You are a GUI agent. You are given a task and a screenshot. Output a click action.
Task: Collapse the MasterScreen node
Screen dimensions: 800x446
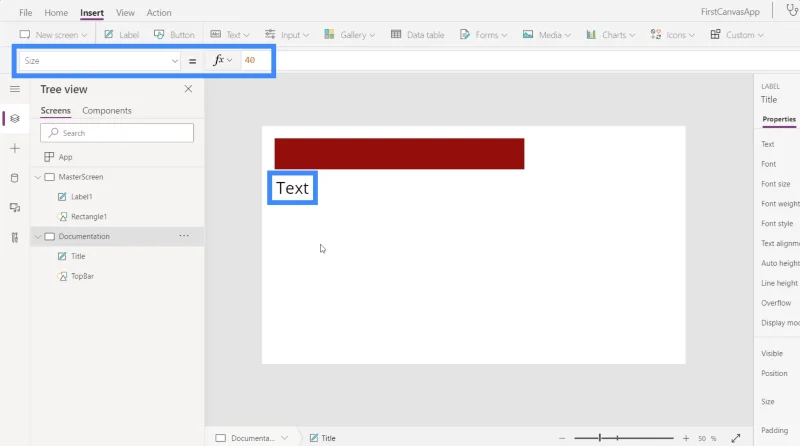click(38, 177)
